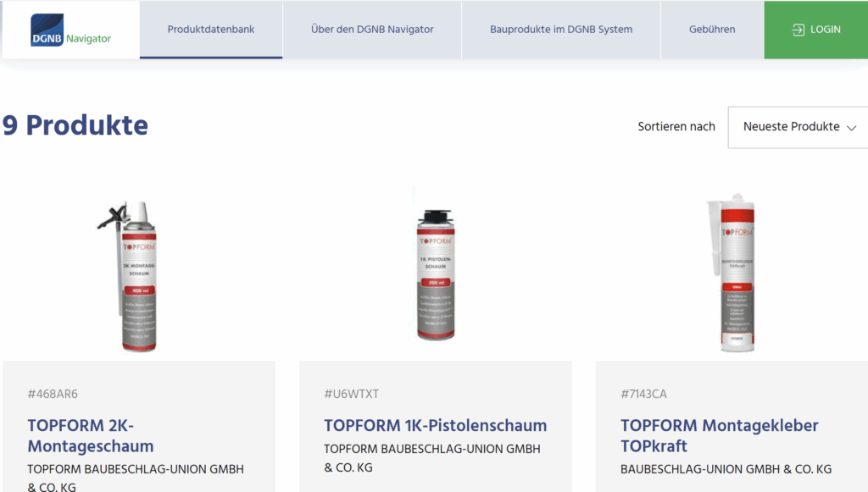Open the TOPFORM 2K-Montageschaum product link
Image resolution: width=868 pixels, height=492 pixels.
[91, 435]
